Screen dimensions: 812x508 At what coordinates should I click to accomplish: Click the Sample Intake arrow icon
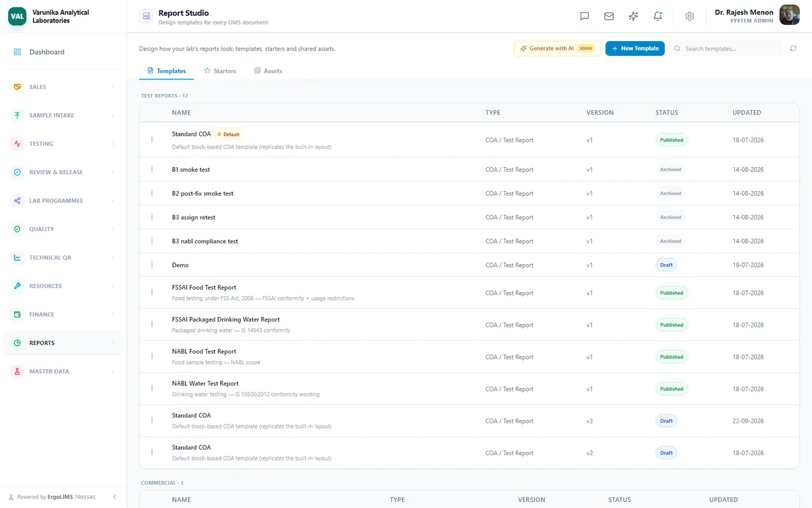pos(17,116)
